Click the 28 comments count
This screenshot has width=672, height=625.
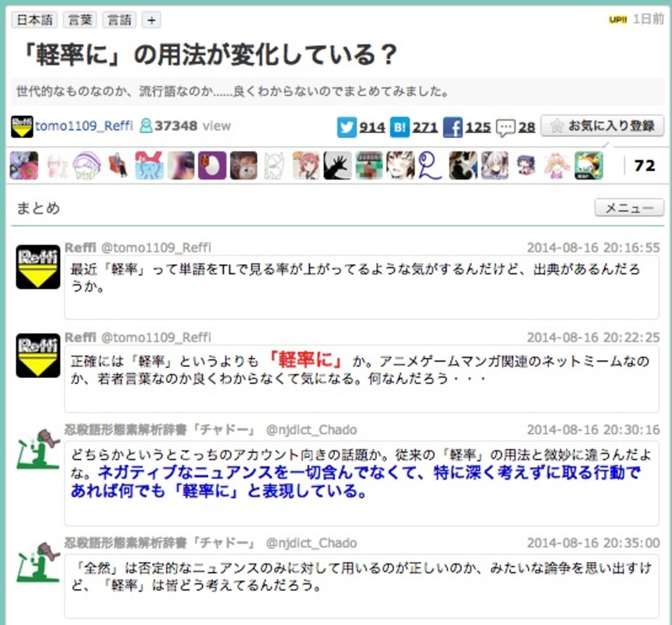(x=527, y=127)
